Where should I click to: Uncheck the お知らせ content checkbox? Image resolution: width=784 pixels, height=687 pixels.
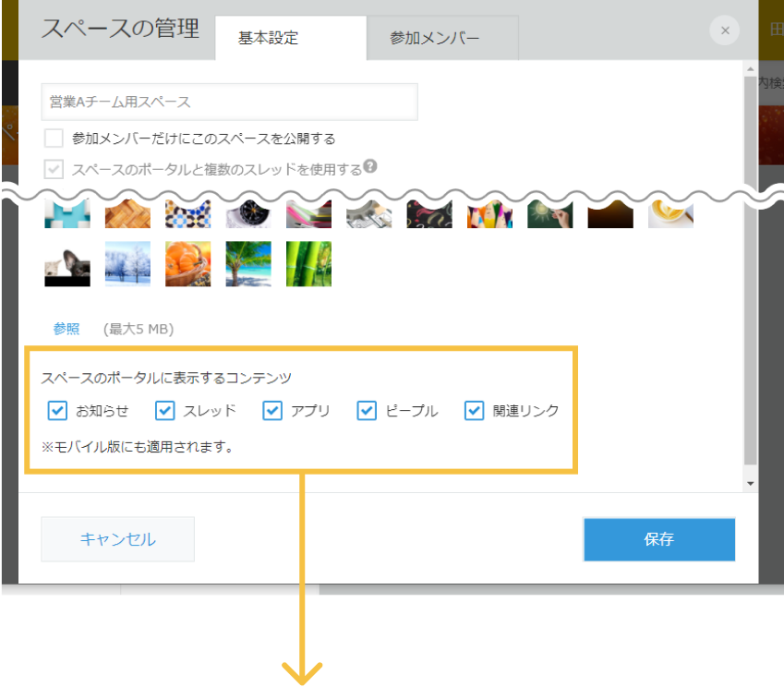click(57, 410)
